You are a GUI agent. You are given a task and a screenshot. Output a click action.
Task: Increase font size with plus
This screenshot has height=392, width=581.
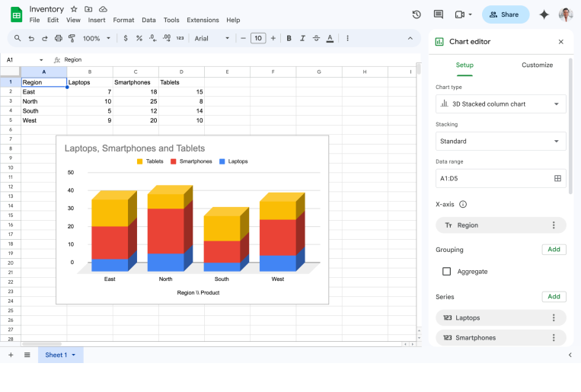click(x=273, y=38)
